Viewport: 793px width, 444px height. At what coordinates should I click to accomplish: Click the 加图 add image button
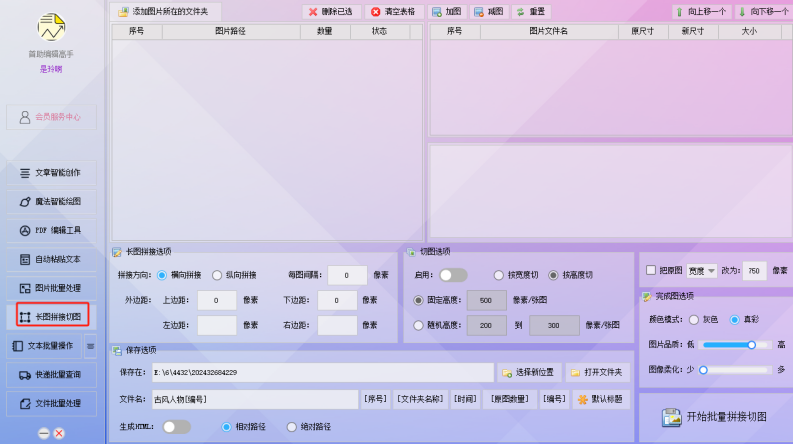[x=447, y=12]
